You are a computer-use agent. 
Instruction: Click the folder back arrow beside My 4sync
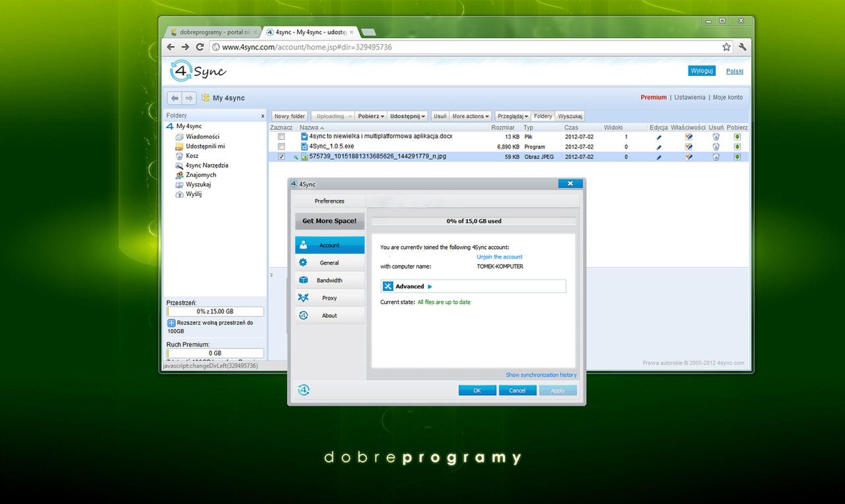click(174, 98)
